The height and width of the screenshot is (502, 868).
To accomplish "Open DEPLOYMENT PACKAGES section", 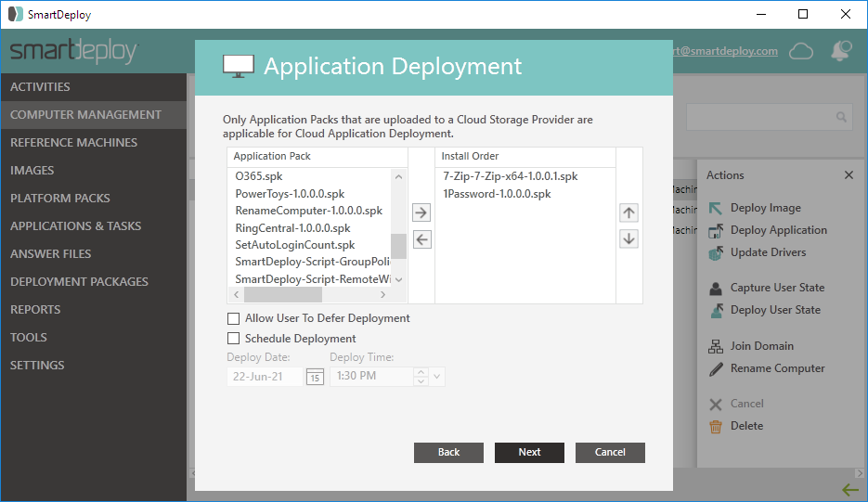I will pos(94,282).
